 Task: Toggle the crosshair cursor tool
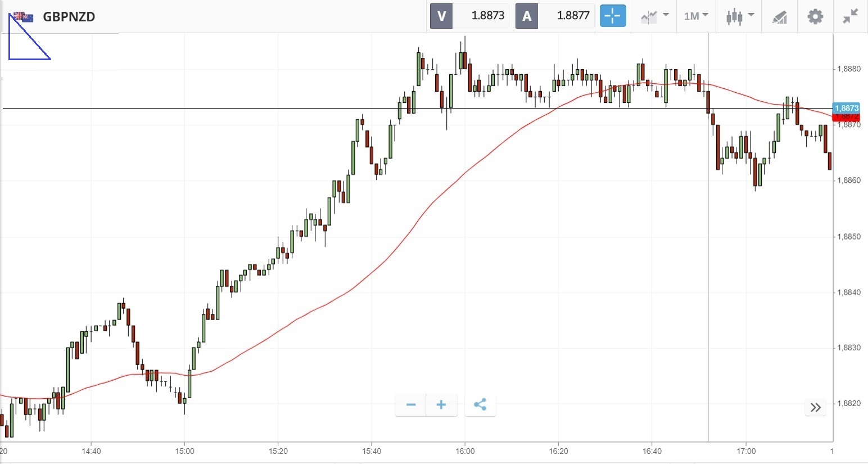(612, 16)
